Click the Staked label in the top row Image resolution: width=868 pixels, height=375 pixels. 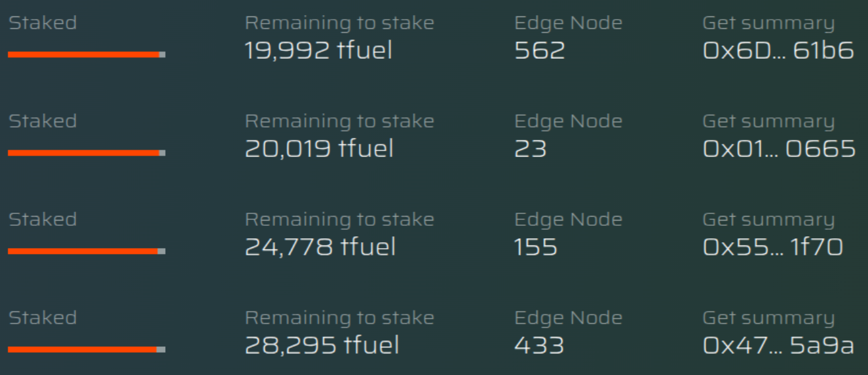click(43, 23)
